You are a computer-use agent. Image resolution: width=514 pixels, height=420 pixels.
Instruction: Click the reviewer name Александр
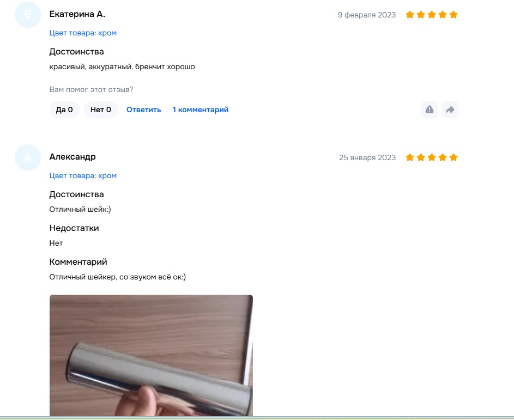click(x=72, y=157)
